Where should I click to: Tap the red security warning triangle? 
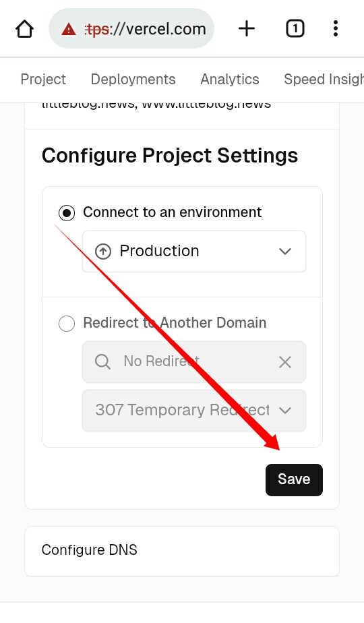click(x=69, y=30)
